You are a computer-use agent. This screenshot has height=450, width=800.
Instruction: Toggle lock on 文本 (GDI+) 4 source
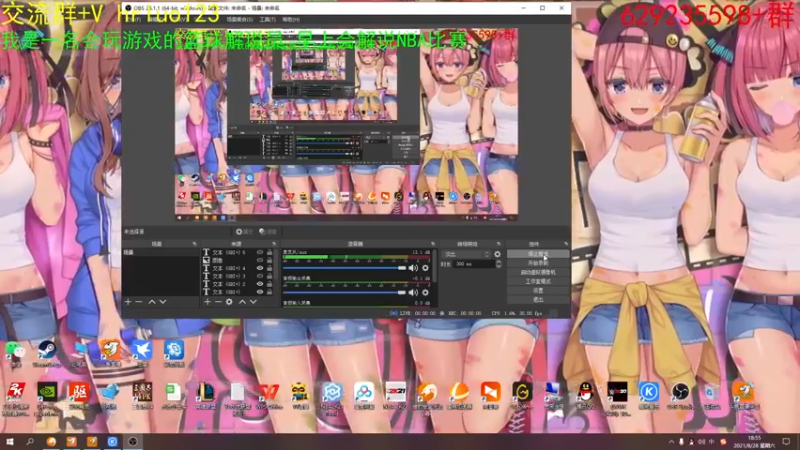tap(269, 268)
